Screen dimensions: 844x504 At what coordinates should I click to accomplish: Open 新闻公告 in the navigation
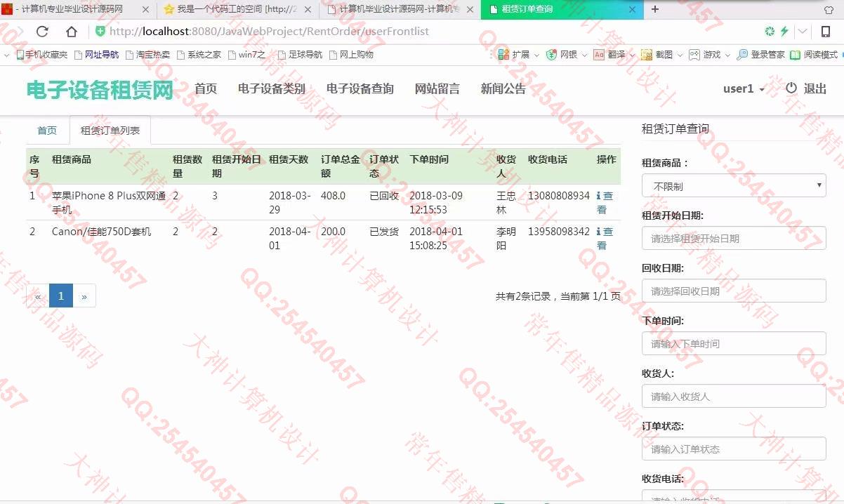[x=503, y=89]
